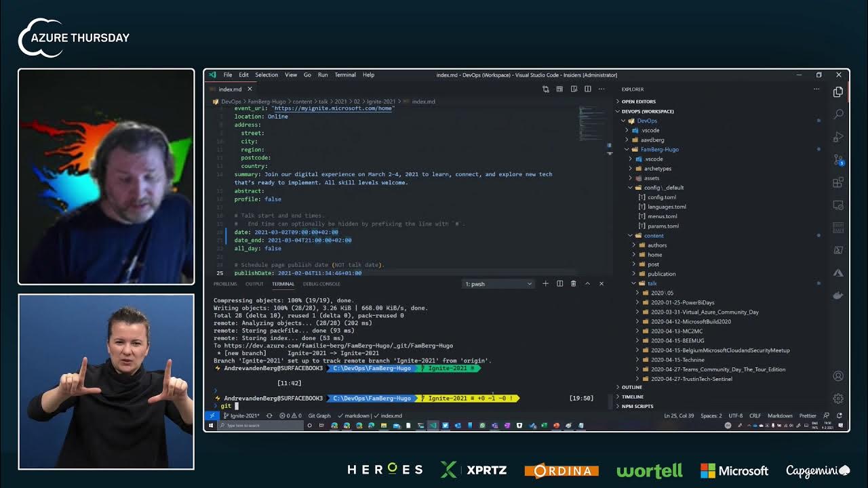Screen dimensions: 868x488
Task: Switch to the OUTPUT panel tab
Action: 254,284
